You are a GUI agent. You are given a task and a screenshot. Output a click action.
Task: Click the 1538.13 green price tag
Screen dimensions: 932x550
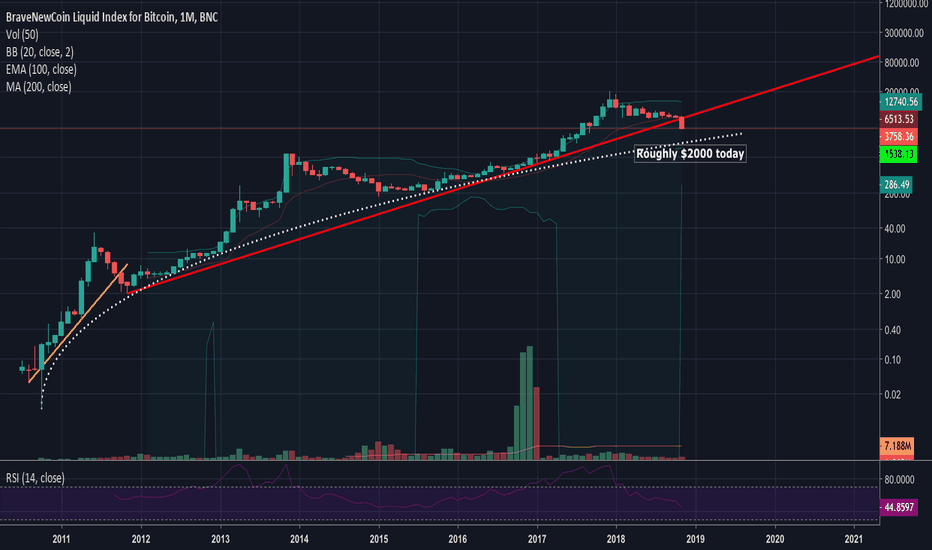coord(898,155)
